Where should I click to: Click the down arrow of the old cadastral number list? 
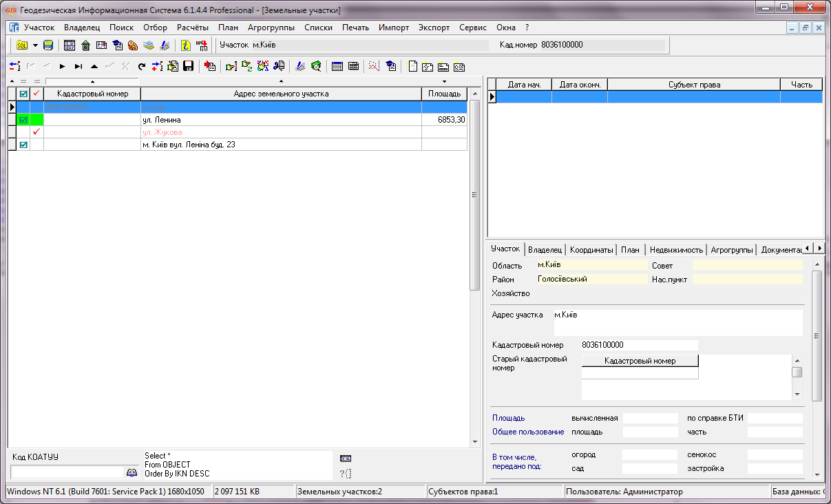coord(797,395)
